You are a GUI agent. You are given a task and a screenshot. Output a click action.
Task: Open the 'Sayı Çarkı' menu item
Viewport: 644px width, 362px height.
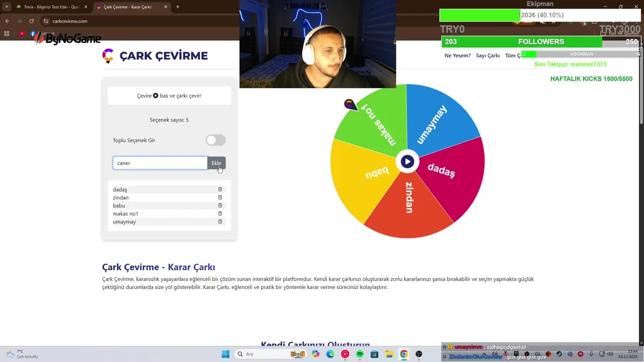pyautogui.click(x=488, y=55)
